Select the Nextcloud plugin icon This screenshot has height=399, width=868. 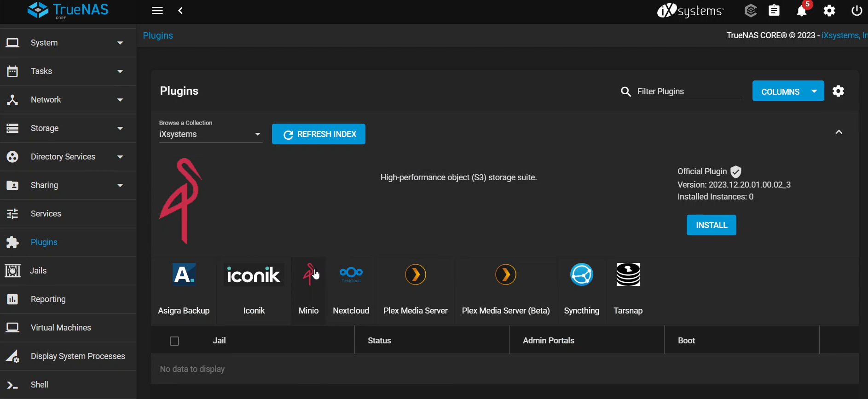point(351,275)
